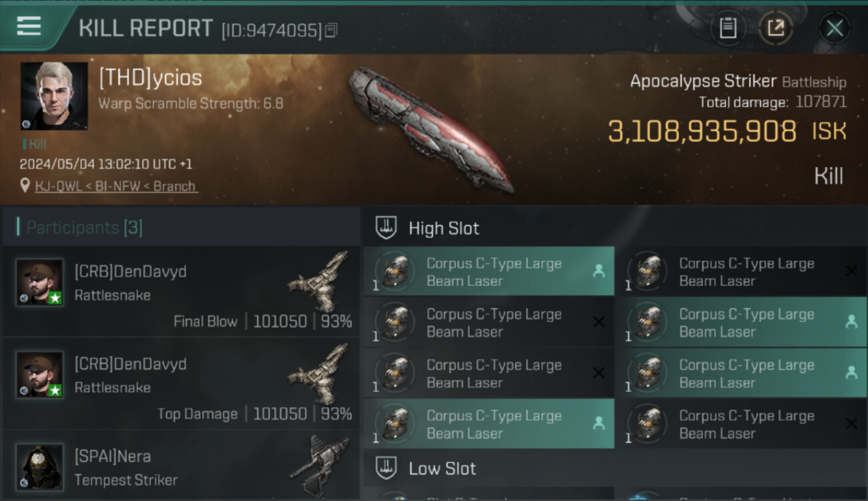Click the clipboard report icon
Viewport: 868px width, 501px height.
pyautogui.click(x=728, y=28)
